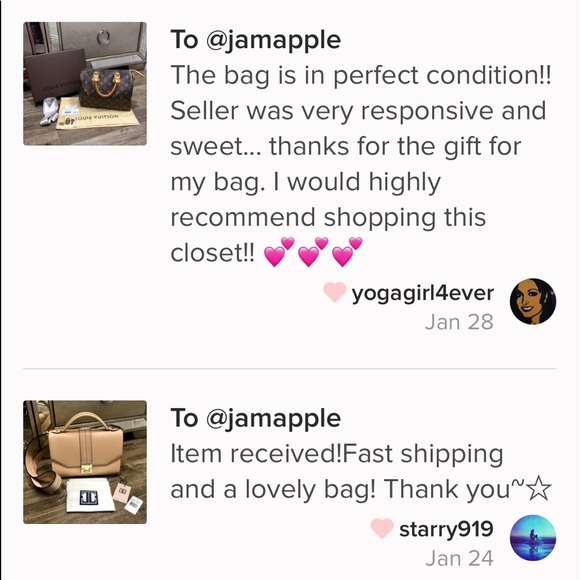Tap the pink hearts emoji after closet
The width and height of the screenshot is (580, 580).
point(313,252)
